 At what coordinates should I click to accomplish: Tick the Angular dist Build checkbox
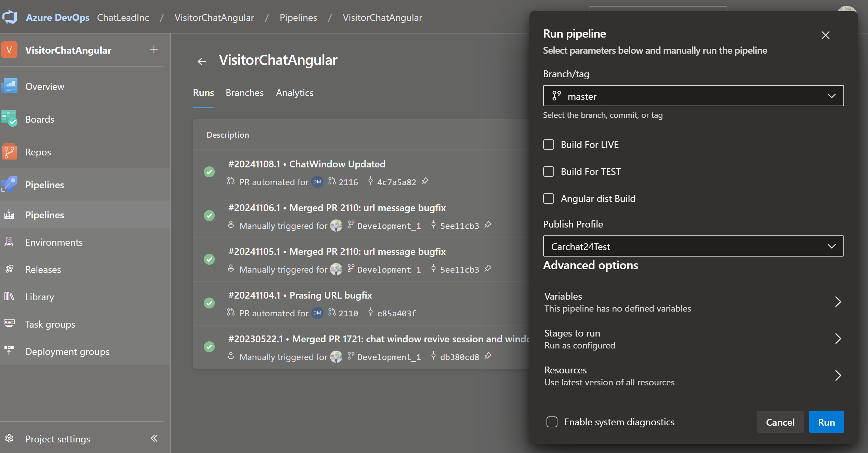[549, 198]
